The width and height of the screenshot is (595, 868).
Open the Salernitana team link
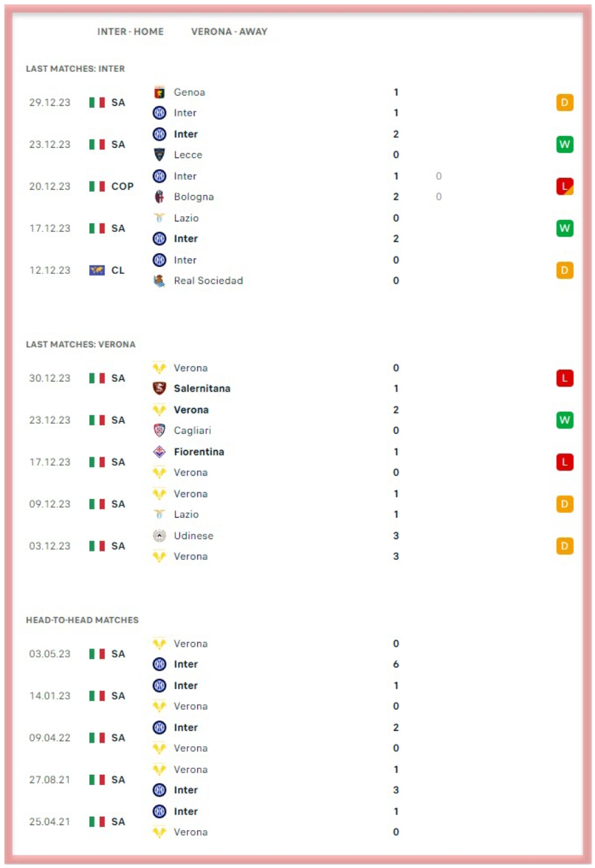coord(202,389)
